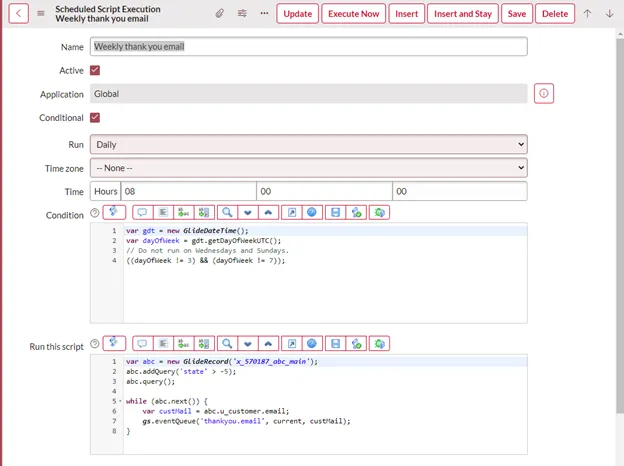Uncheck the Active checkbox
Viewport: 624px width, 466px height.
click(x=95, y=70)
